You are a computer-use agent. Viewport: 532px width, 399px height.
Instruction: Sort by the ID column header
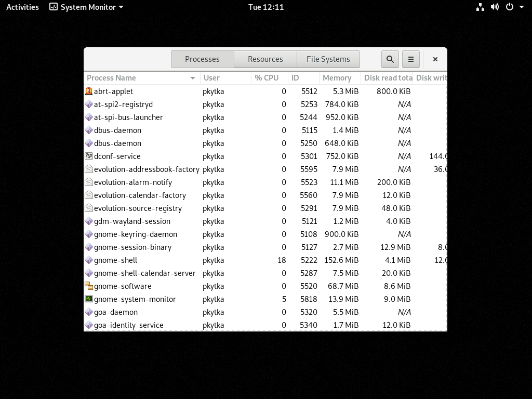[x=303, y=78]
